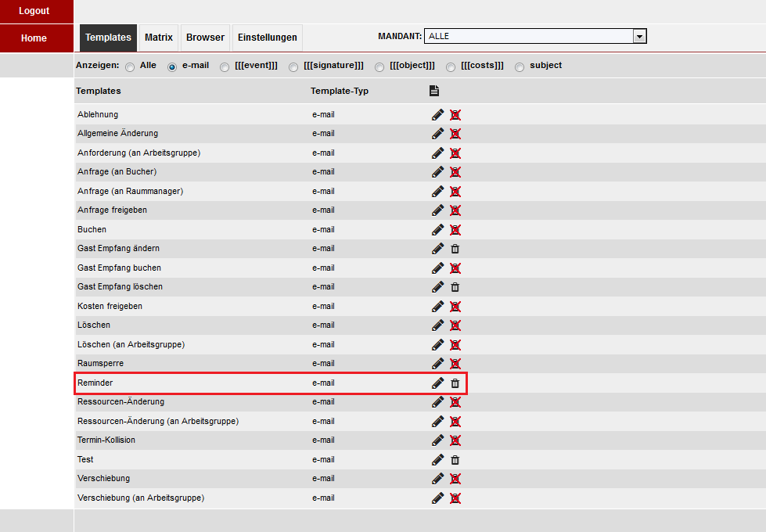The width and height of the screenshot is (766, 532).
Task: Switch to the Templates tab
Action: point(109,38)
